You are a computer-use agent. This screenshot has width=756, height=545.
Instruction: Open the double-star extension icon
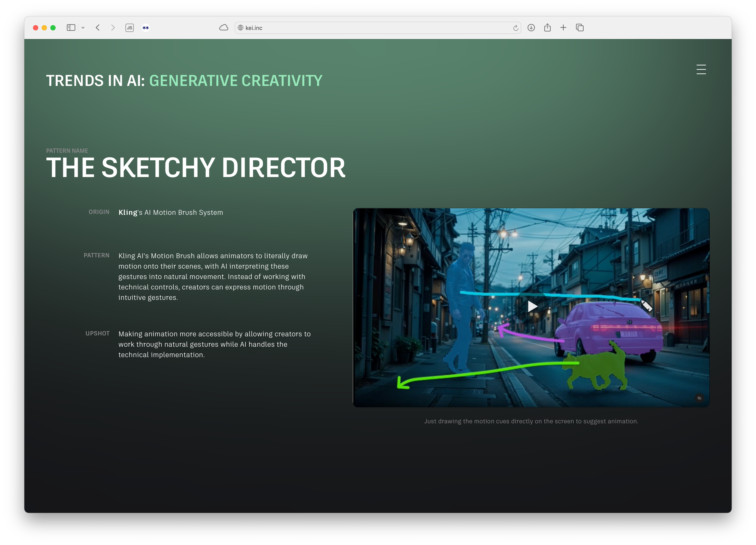coord(146,28)
